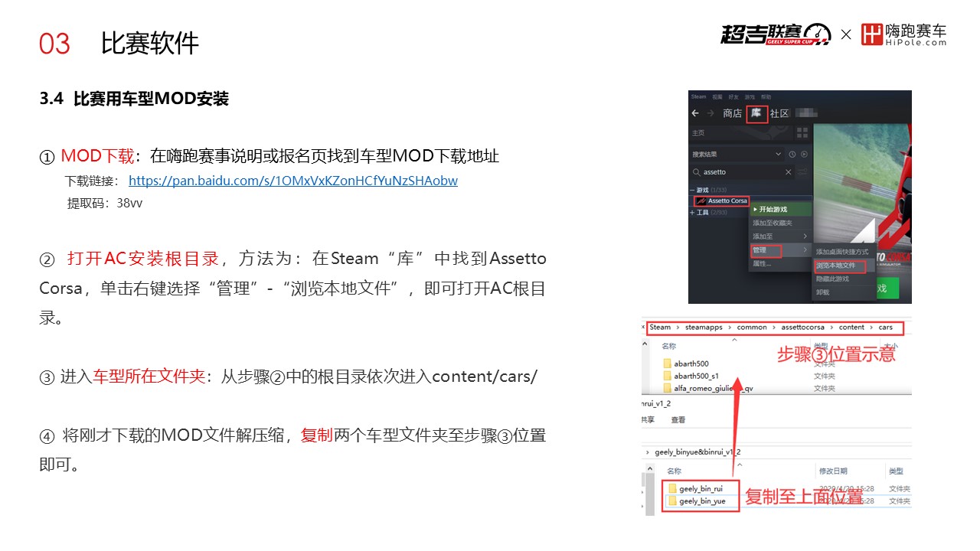
Task: Click content in the address path
Action: pos(851,328)
